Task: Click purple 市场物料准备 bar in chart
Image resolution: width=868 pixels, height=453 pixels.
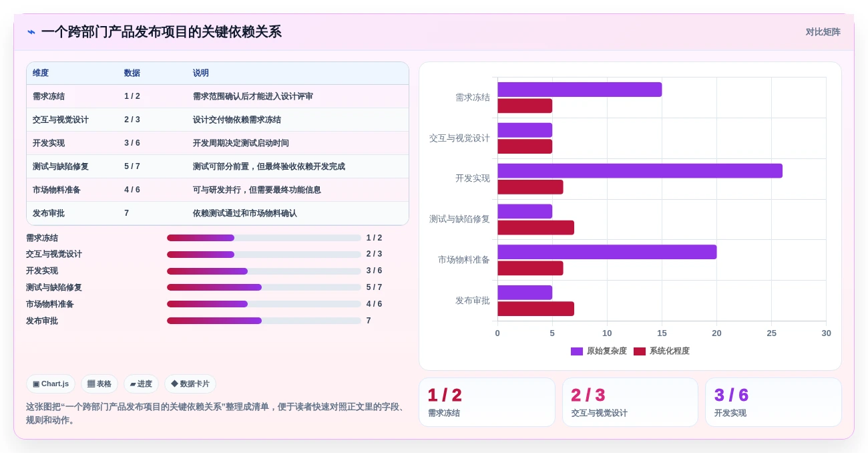Action: tap(607, 252)
